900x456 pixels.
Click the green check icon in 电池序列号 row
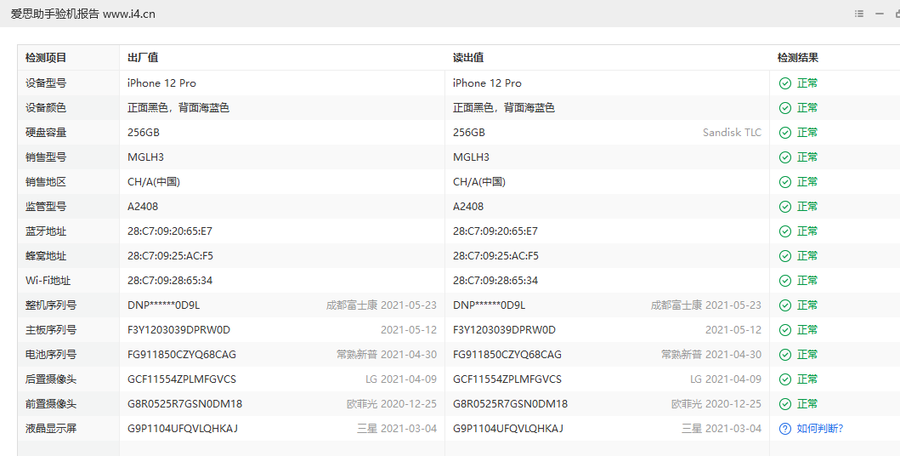[x=785, y=354]
